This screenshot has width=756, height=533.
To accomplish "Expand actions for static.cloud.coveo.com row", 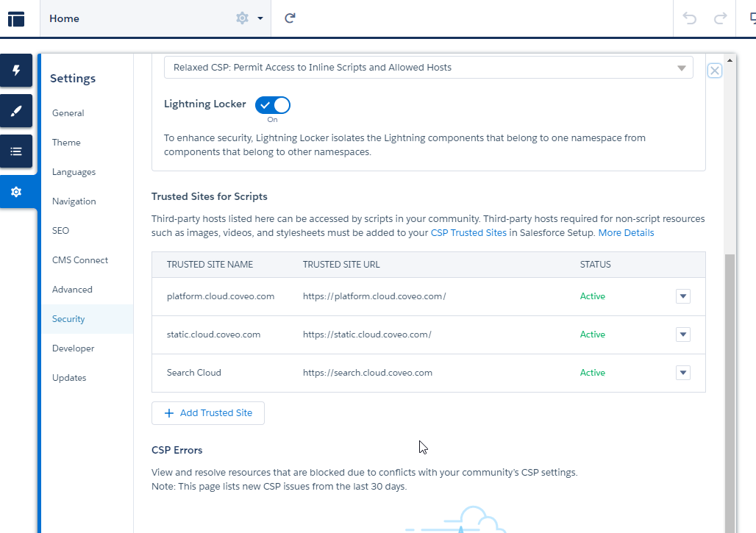I will coord(683,335).
